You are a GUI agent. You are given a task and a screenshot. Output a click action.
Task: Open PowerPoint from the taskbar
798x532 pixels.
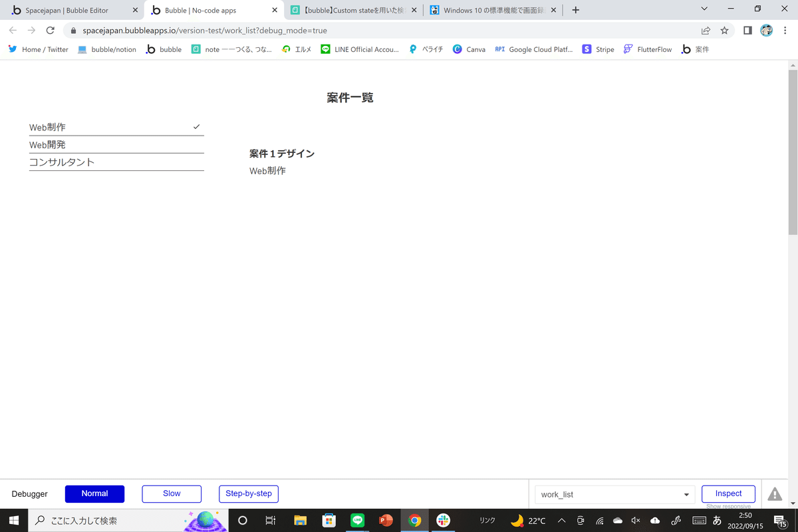click(386, 521)
